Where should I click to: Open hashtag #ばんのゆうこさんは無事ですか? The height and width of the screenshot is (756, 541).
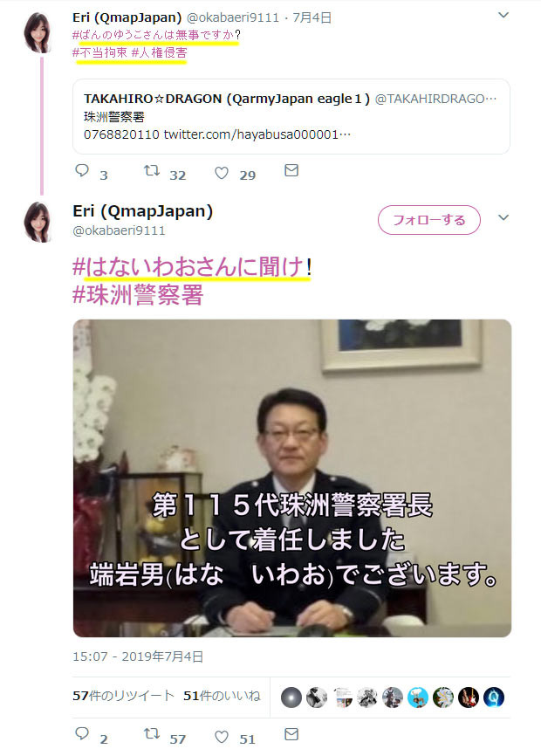pos(154,35)
